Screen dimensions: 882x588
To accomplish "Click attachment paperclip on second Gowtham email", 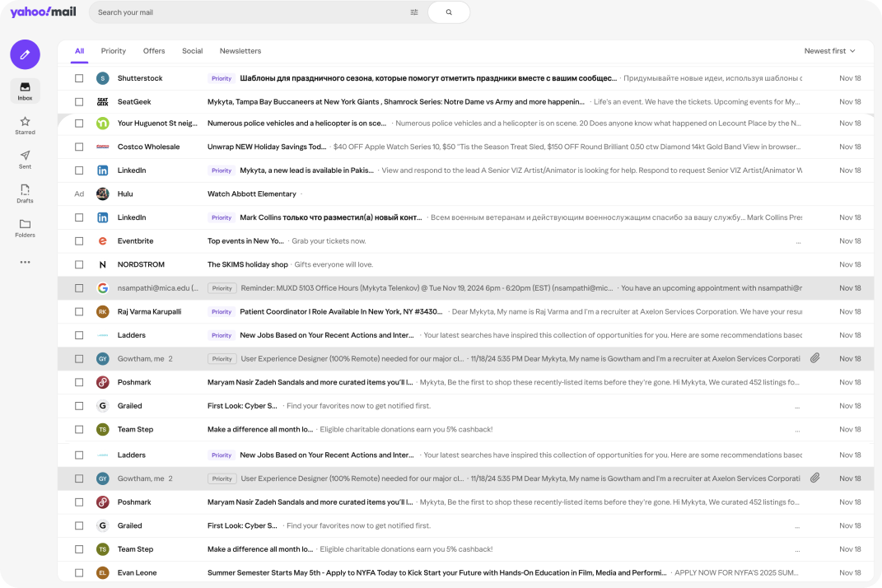I will pyautogui.click(x=814, y=478).
